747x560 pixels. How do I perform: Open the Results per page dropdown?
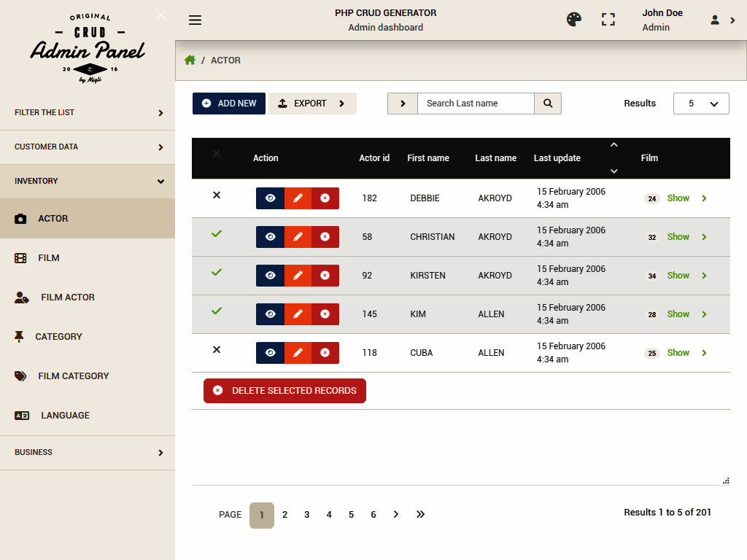[700, 104]
